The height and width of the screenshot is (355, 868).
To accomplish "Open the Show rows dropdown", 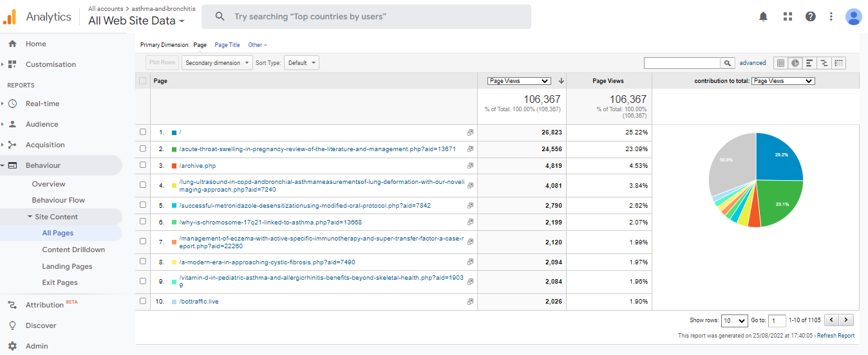I will tap(734, 320).
